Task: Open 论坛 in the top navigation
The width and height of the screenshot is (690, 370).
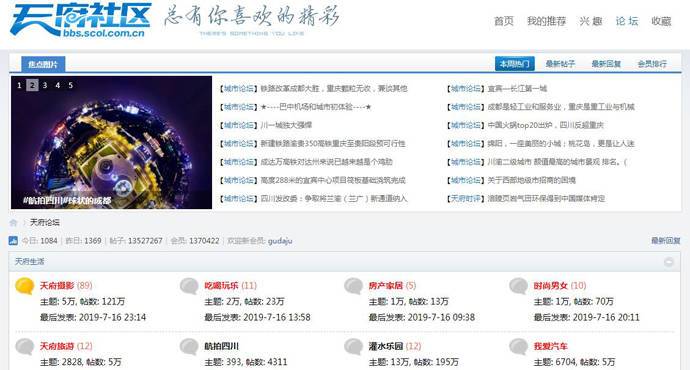Action: point(627,21)
